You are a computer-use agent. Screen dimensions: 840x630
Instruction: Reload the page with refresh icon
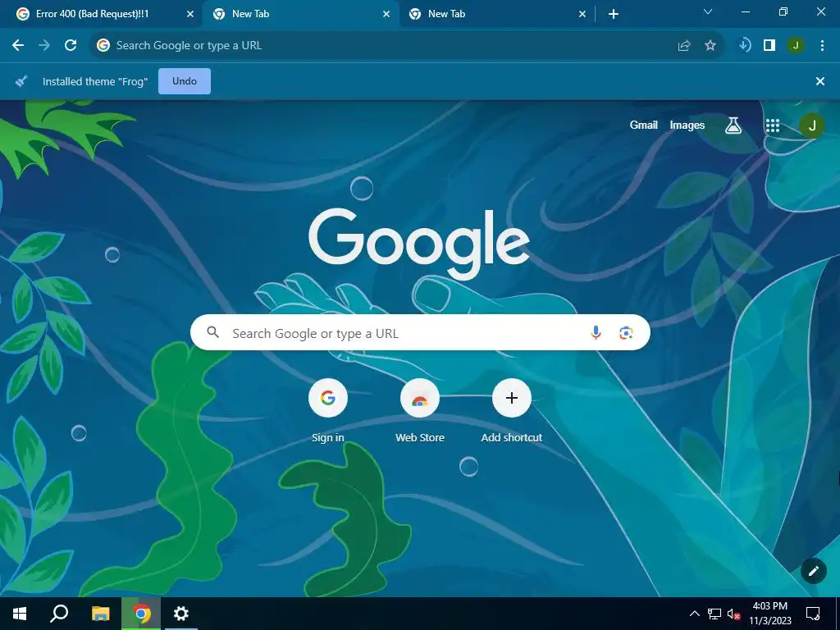pos(71,46)
